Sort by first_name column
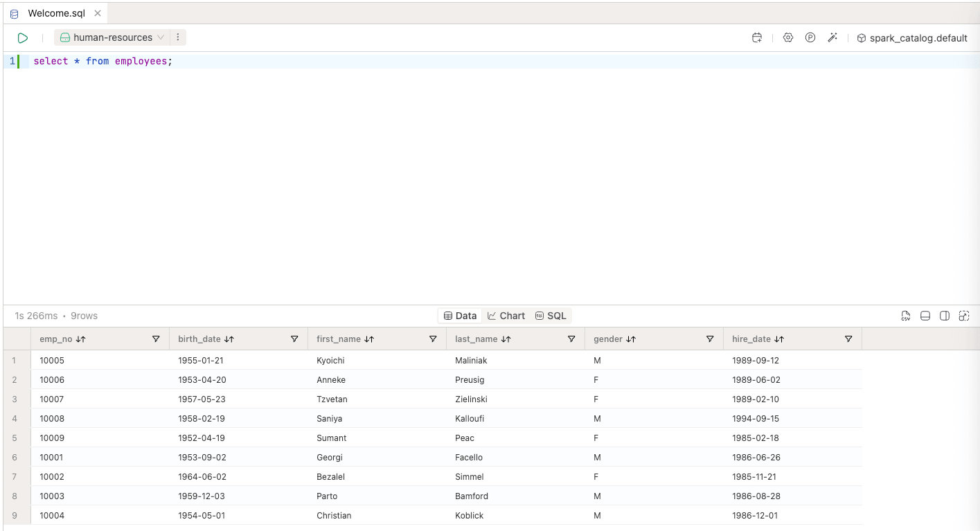The height and width of the screenshot is (531, 980). click(x=369, y=339)
